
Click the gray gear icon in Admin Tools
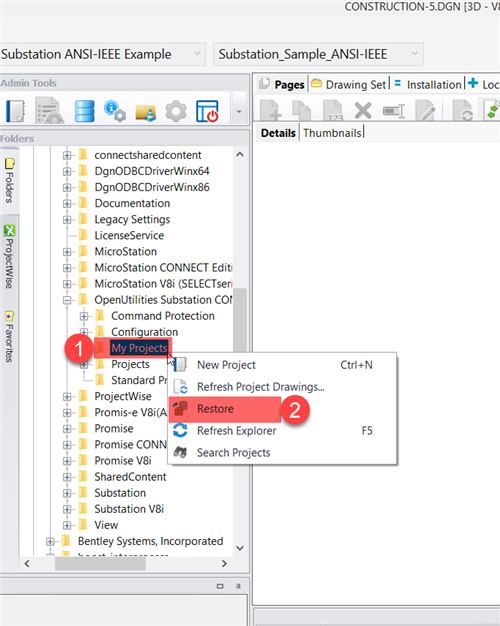pos(176,111)
